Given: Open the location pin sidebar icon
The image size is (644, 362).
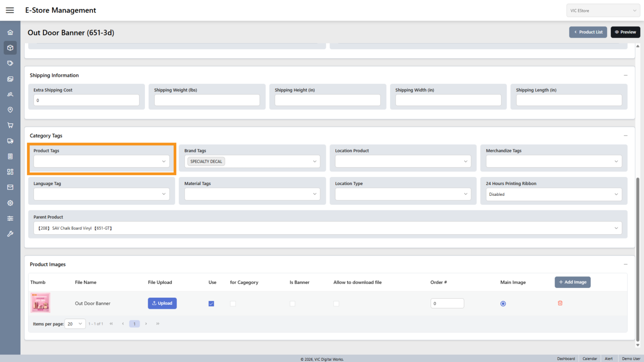Looking at the screenshot, I should [10, 110].
